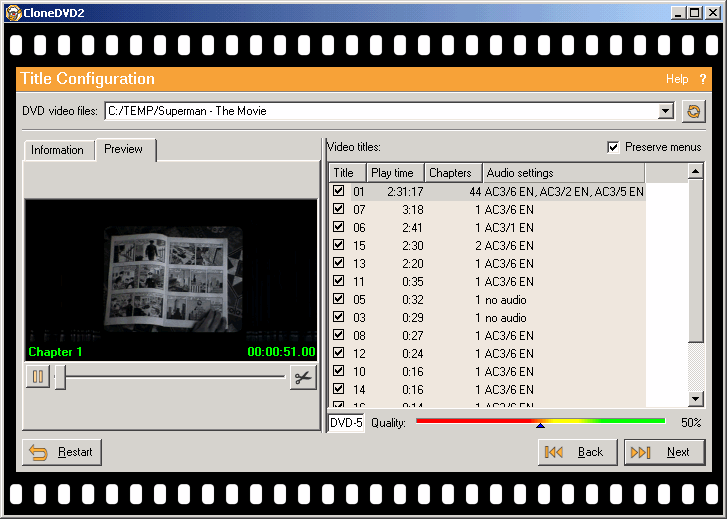Open the Help link
The width and height of the screenshot is (727, 519).
677,79
